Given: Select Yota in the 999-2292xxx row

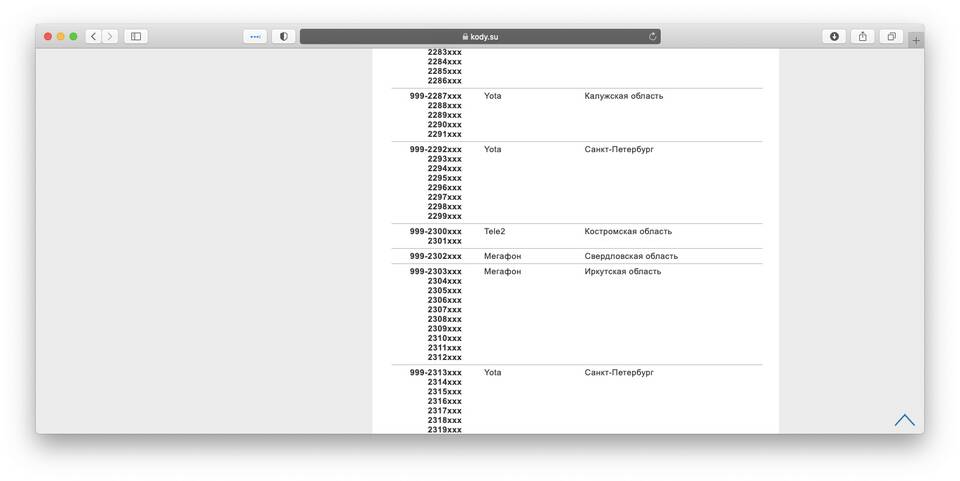Looking at the screenshot, I should coord(492,149).
